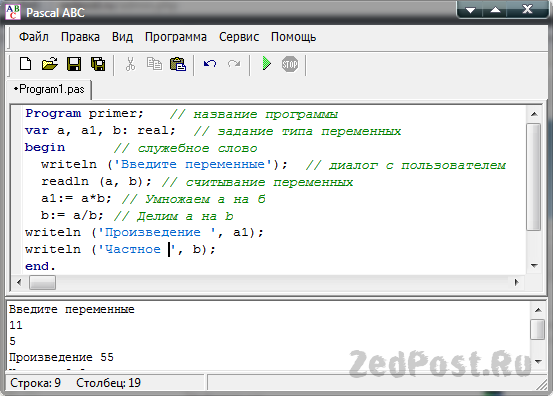Run the program with green arrow

[x=267, y=64]
